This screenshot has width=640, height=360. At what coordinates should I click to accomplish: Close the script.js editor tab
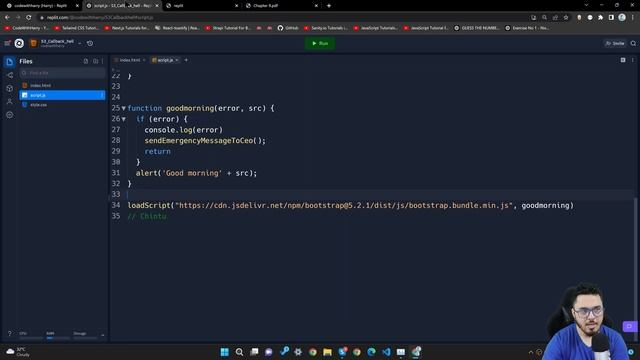(x=177, y=60)
